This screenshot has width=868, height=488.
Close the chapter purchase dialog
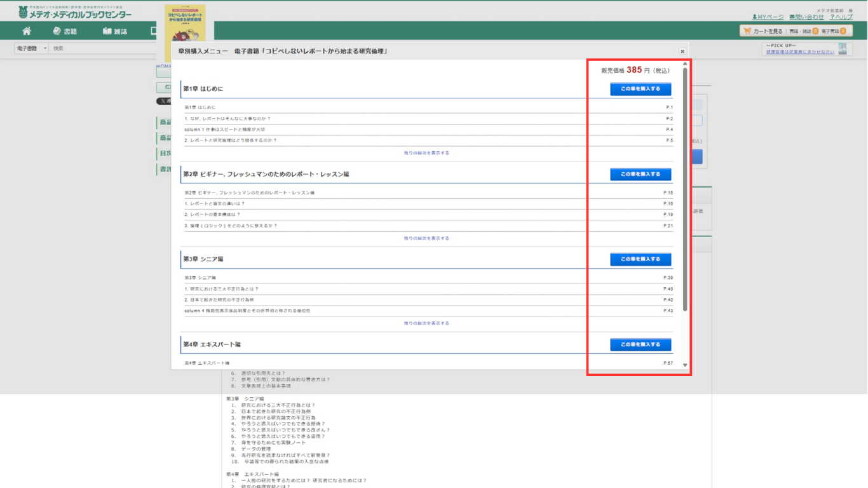tap(682, 51)
